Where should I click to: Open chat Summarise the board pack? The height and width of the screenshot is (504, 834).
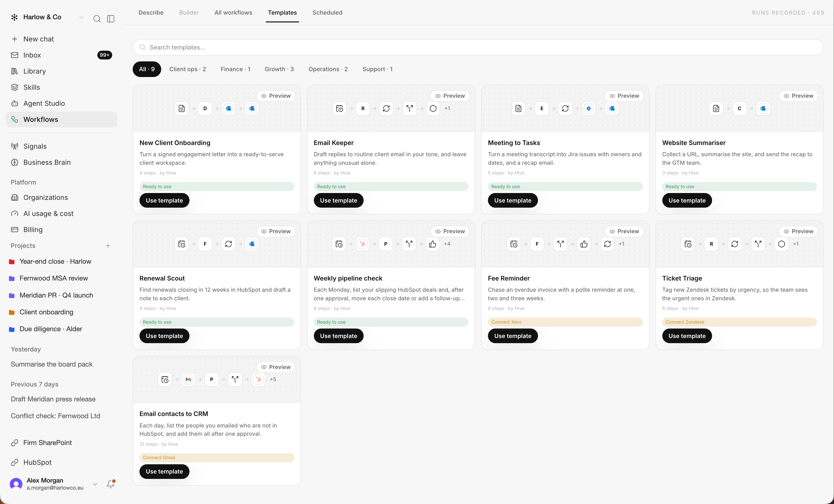51,364
